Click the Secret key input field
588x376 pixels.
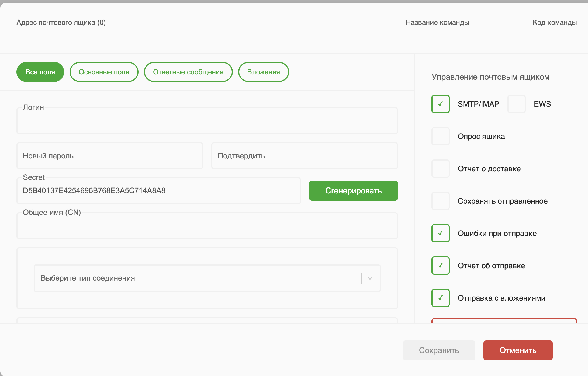click(x=158, y=191)
